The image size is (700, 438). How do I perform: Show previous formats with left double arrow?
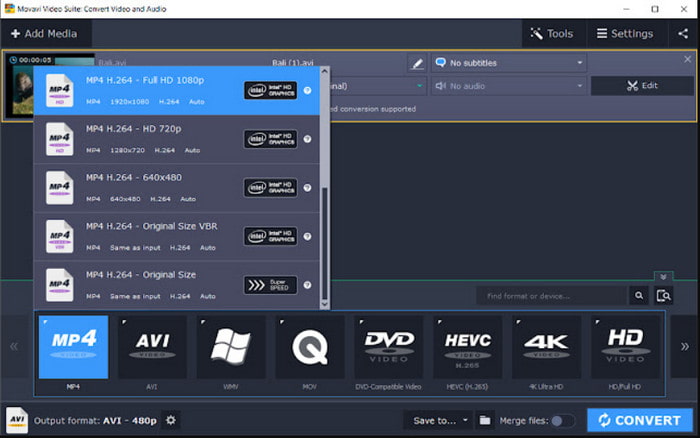click(x=14, y=346)
